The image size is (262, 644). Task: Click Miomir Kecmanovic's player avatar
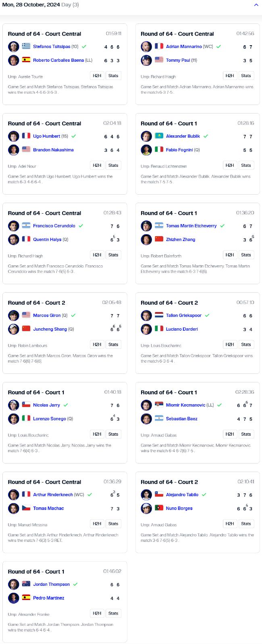pyautogui.click(x=146, y=405)
